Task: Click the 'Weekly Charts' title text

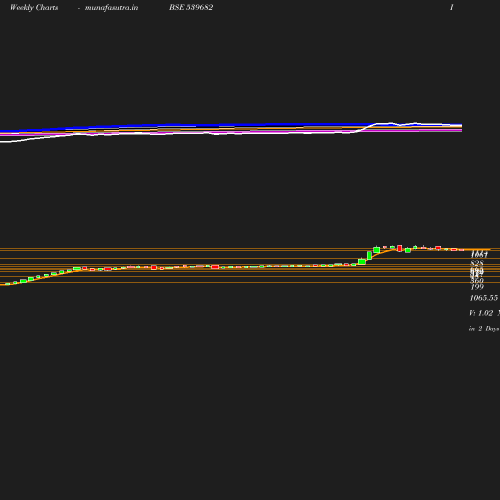Action: [34, 8]
